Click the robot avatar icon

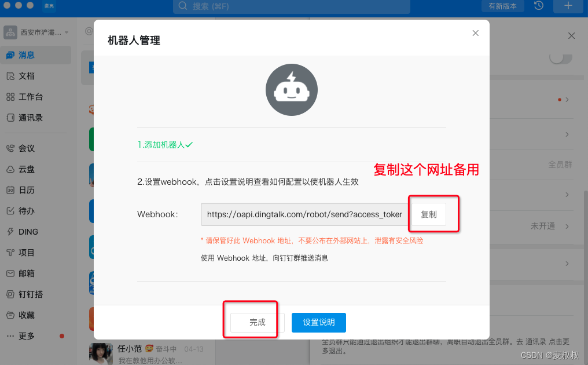tap(292, 90)
